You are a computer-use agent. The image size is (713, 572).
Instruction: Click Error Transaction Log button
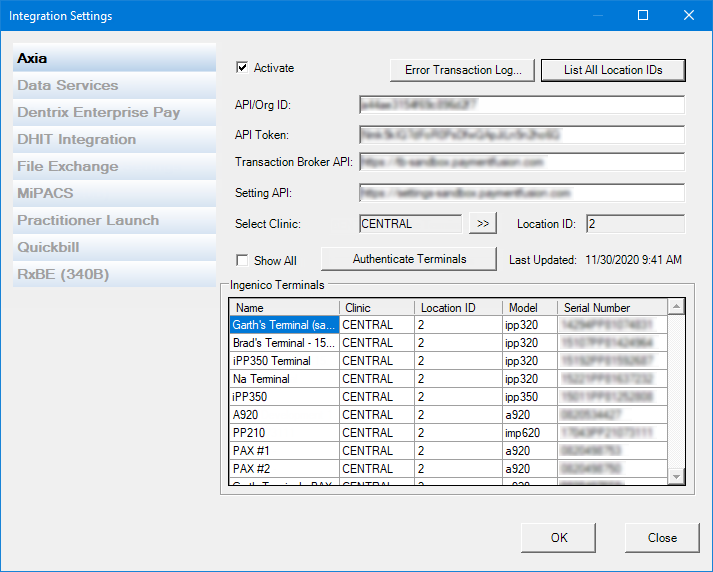pyautogui.click(x=462, y=70)
